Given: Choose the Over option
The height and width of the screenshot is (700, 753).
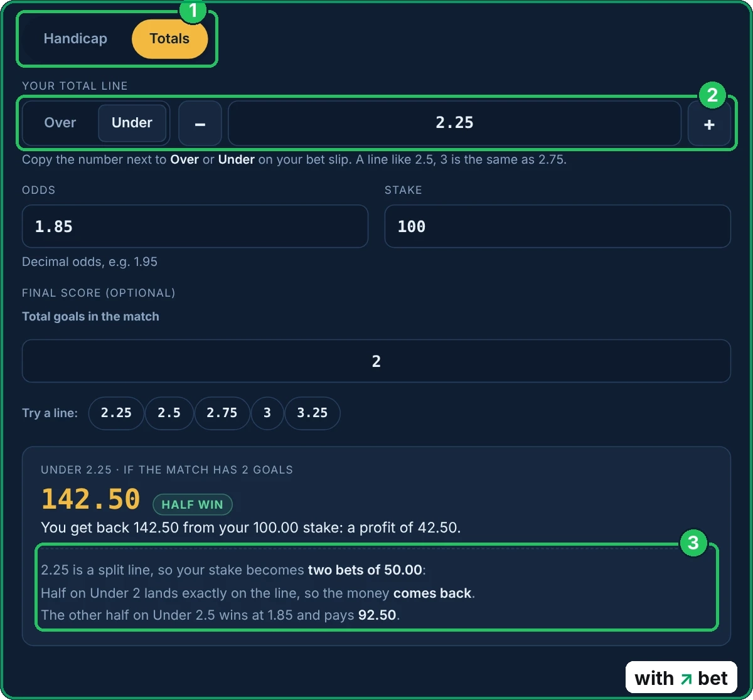Looking at the screenshot, I should coord(60,123).
